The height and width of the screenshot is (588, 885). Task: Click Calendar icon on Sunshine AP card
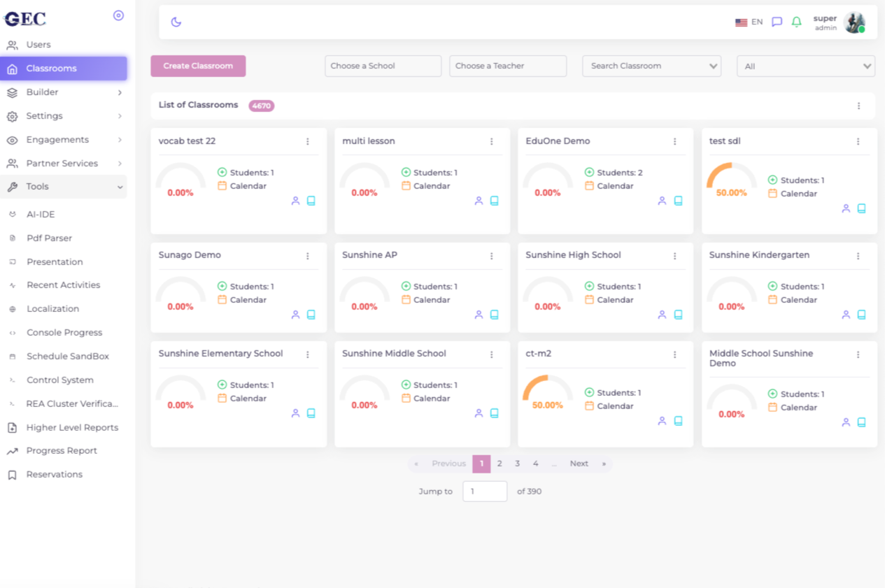tap(406, 300)
